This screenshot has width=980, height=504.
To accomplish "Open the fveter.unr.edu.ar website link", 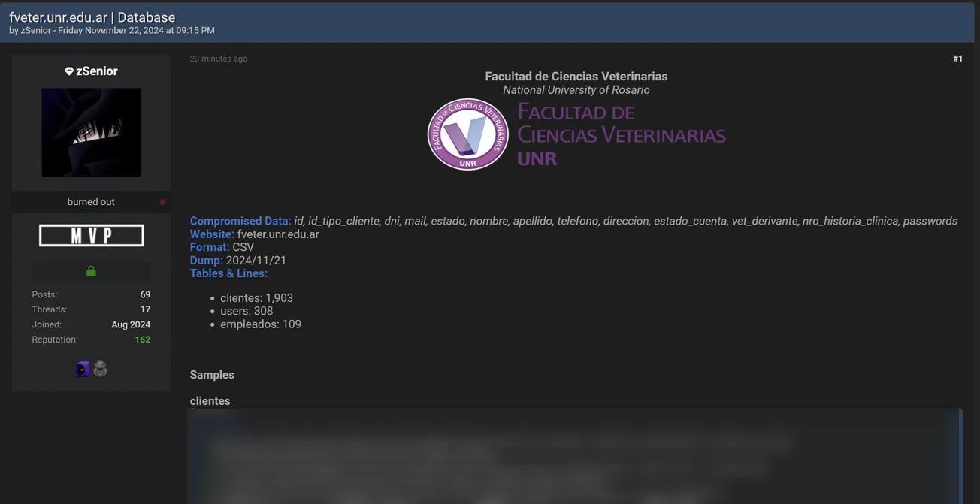I will click(277, 234).
